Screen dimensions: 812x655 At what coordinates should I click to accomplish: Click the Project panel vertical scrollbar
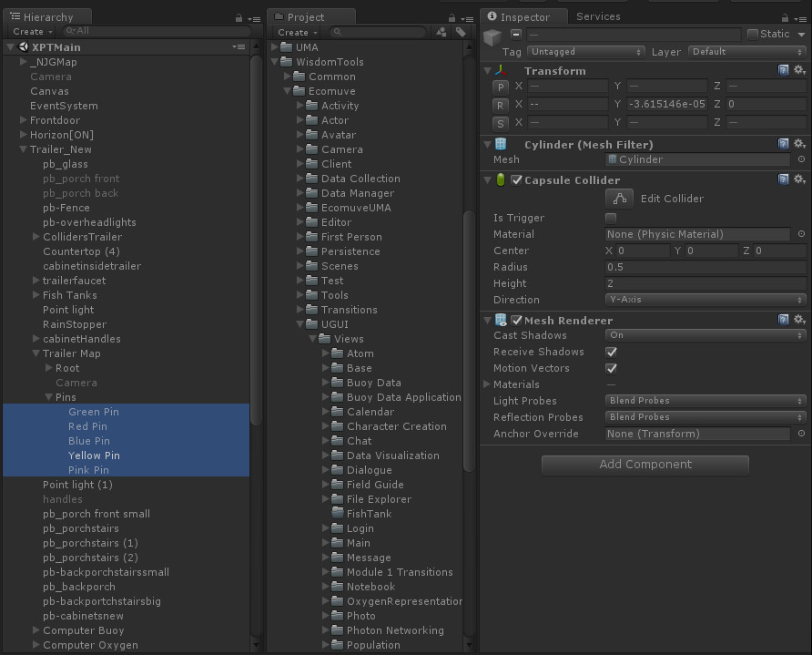[x=469, y=340]
